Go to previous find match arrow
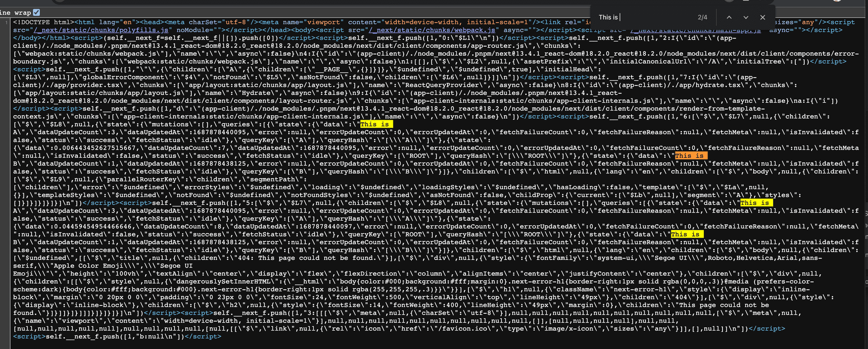This screenshot has width=868, height=349. [x=729, y=17]
